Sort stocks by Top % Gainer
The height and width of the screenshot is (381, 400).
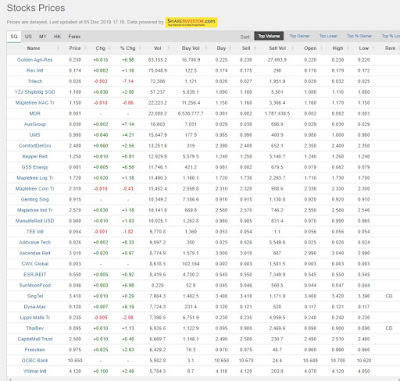(359, 36)
